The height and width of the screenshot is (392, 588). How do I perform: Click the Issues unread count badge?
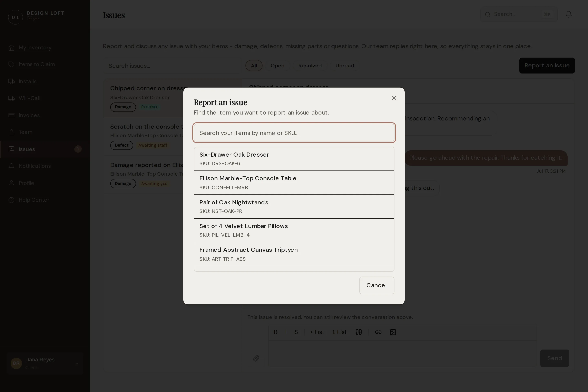(x=78, y=149)
